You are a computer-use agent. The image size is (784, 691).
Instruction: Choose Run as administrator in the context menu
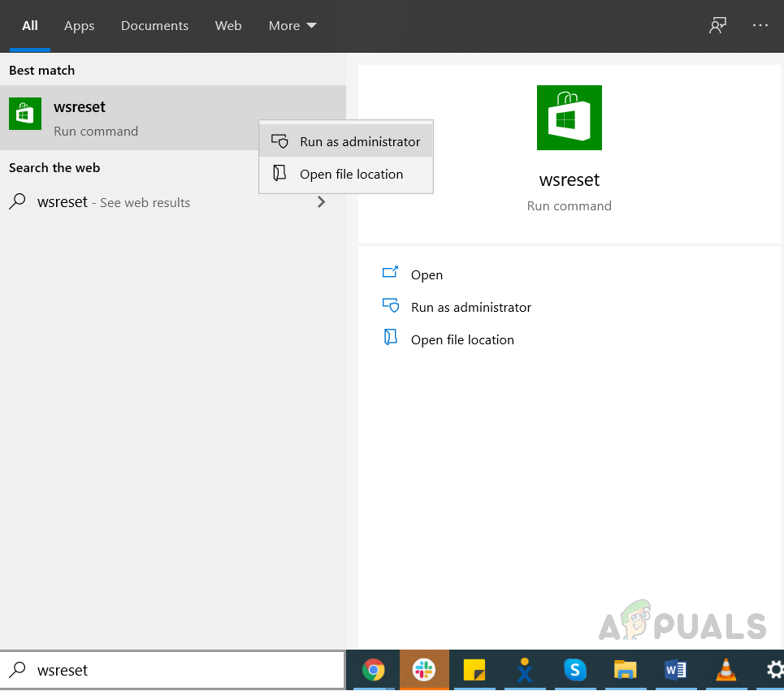tap(359, 141)
